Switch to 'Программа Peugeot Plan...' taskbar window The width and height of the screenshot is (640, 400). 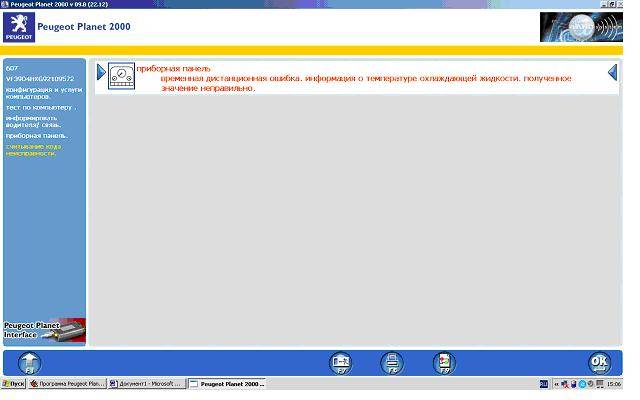coord(67,384)
